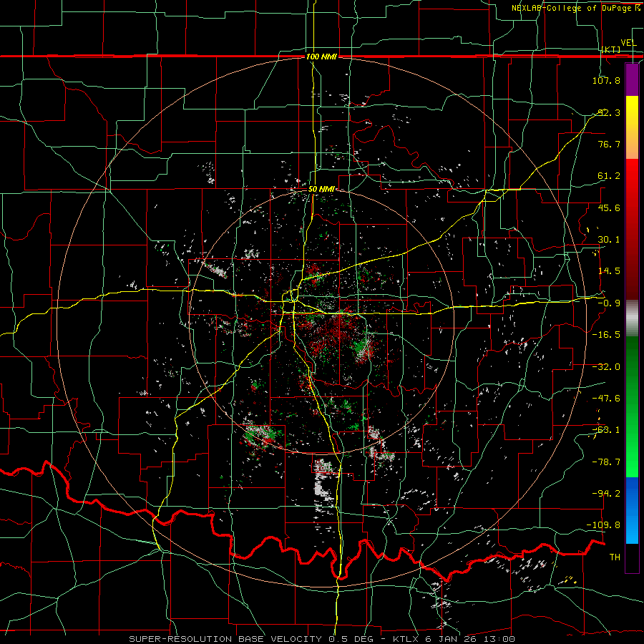Click the TH legend label
The image size is (644, 644).
[615, 557]
